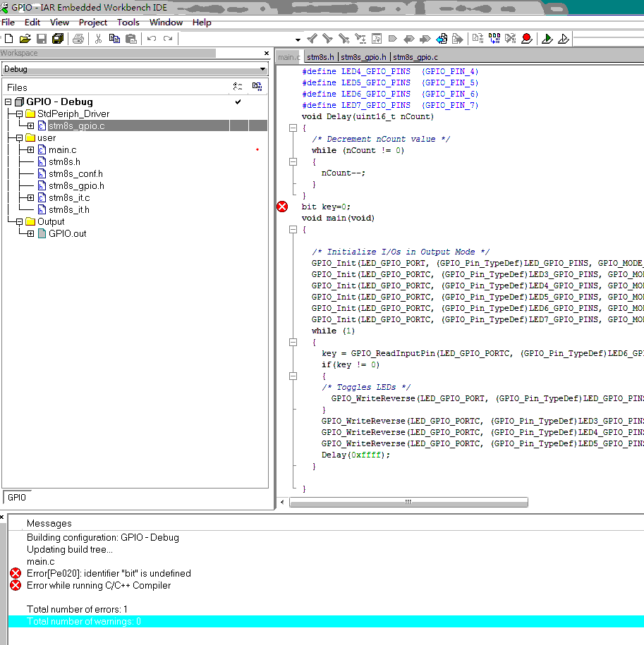Screen dimensions: 644x645
Task: Click the Compile toolbar icon
Action: [x=478, y=39]
